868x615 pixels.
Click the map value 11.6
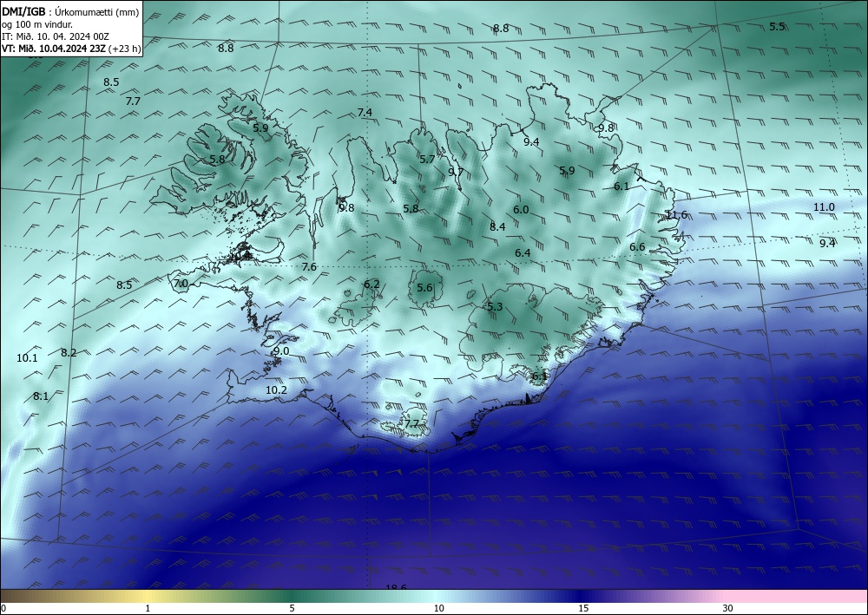click(676, 215)
